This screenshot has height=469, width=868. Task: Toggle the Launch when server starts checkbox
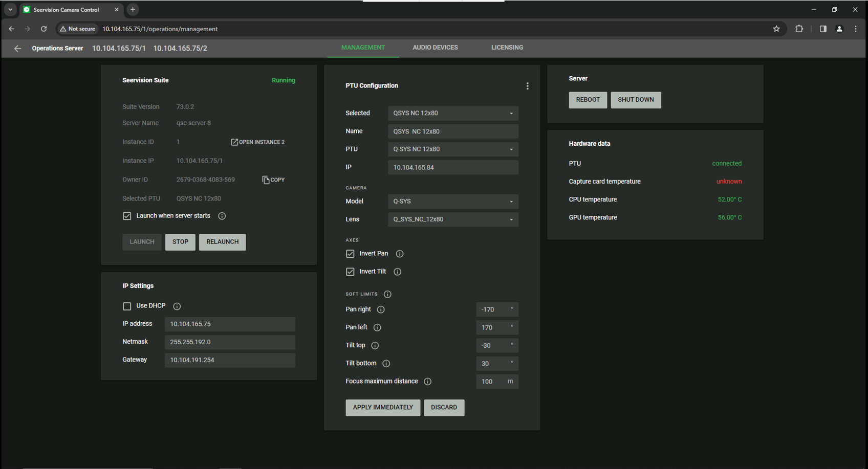click(x=127, y=216)
